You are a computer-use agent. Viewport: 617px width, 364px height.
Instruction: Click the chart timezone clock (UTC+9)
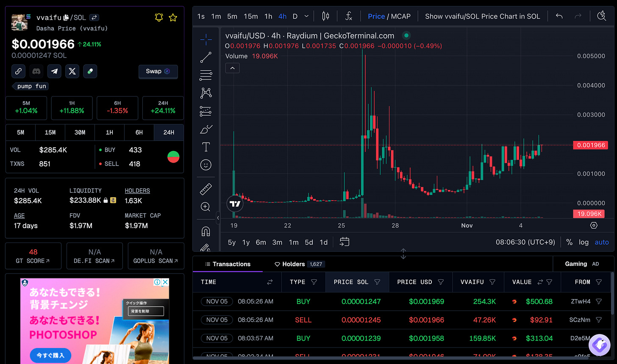[525, 242]
